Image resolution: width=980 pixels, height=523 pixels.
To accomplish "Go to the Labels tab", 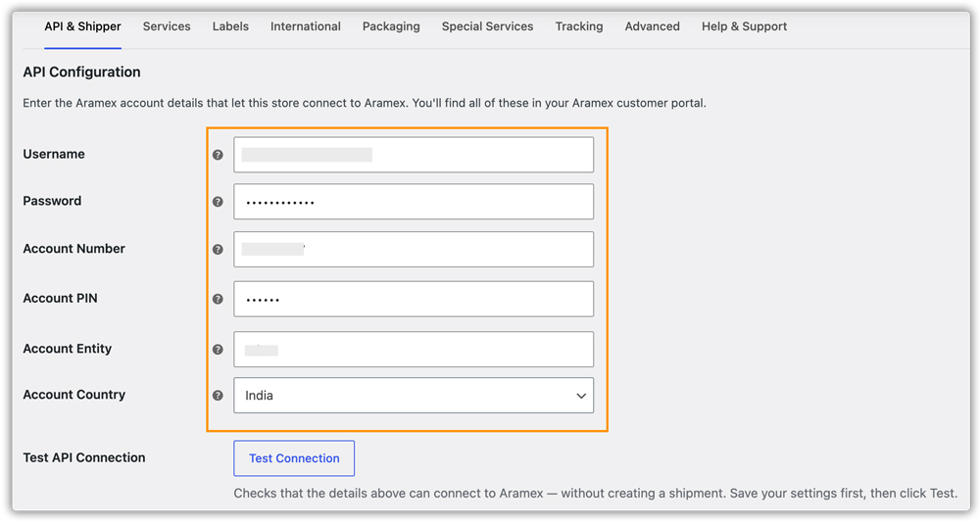I will 230,26.
